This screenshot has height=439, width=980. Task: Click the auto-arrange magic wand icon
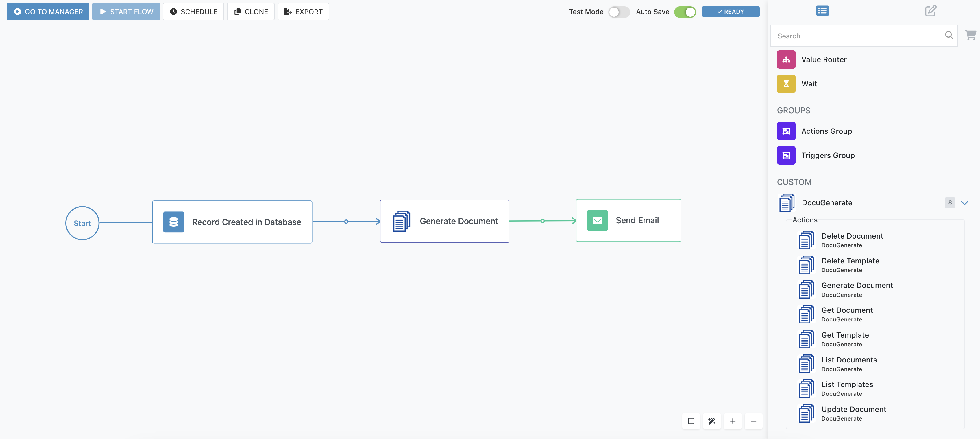coord(712,421)
